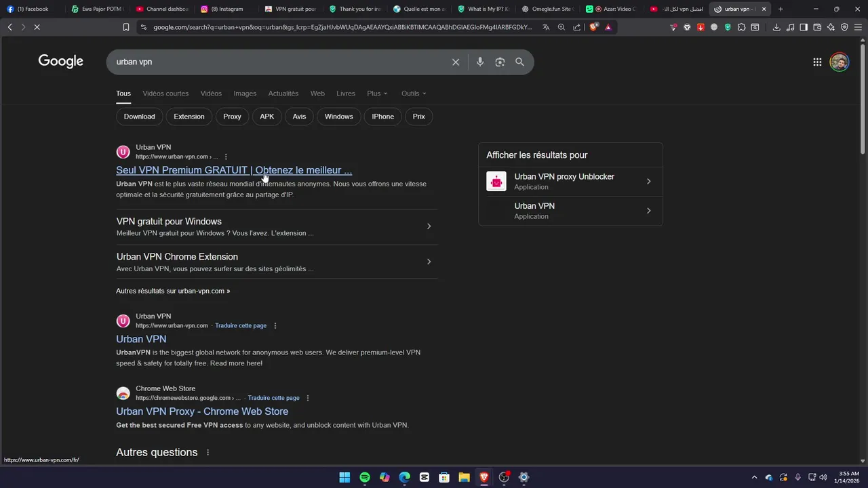Show hidden system tray icons chevron
The width and height of the screenshot is (868, 488).
click(753, 477)
